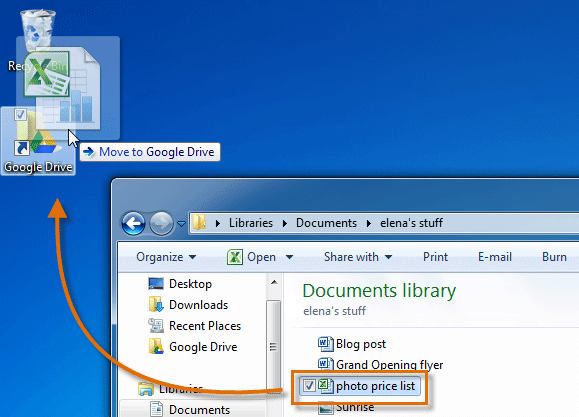
Task: Expand the Open button dropdown arrow
Action: 290,257
